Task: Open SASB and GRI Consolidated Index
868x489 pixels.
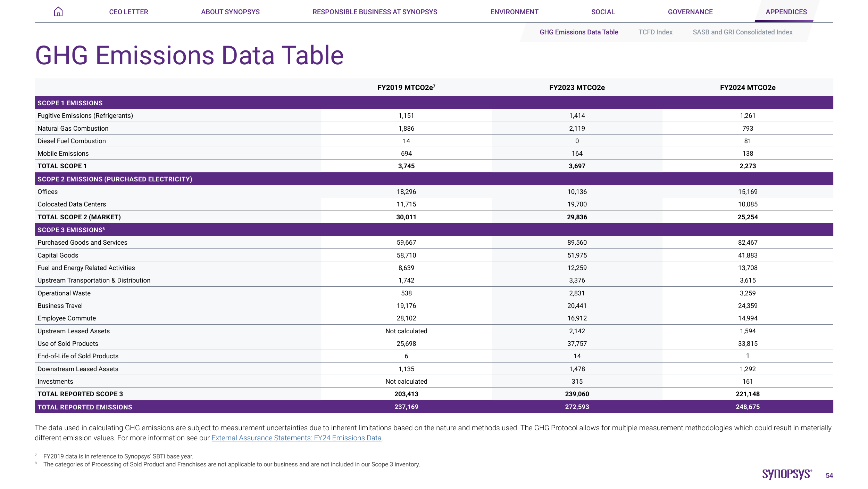Action: (x=743, y=32)
